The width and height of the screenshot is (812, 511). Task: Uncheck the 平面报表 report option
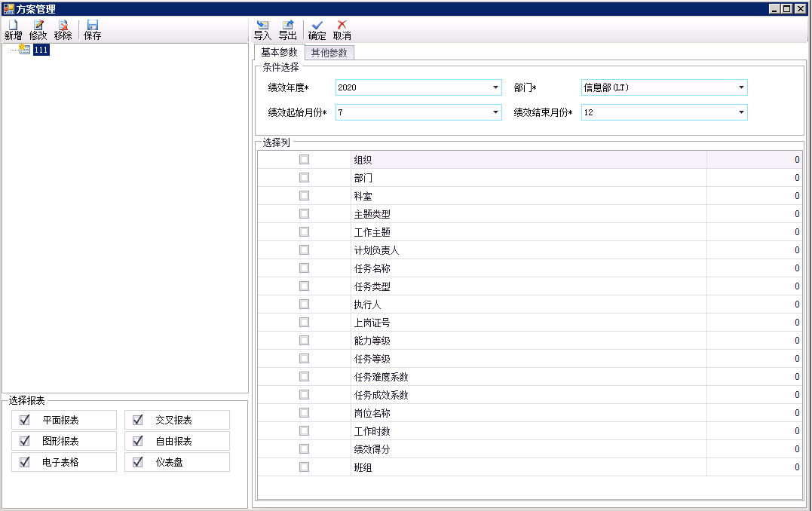click(25, 420)
